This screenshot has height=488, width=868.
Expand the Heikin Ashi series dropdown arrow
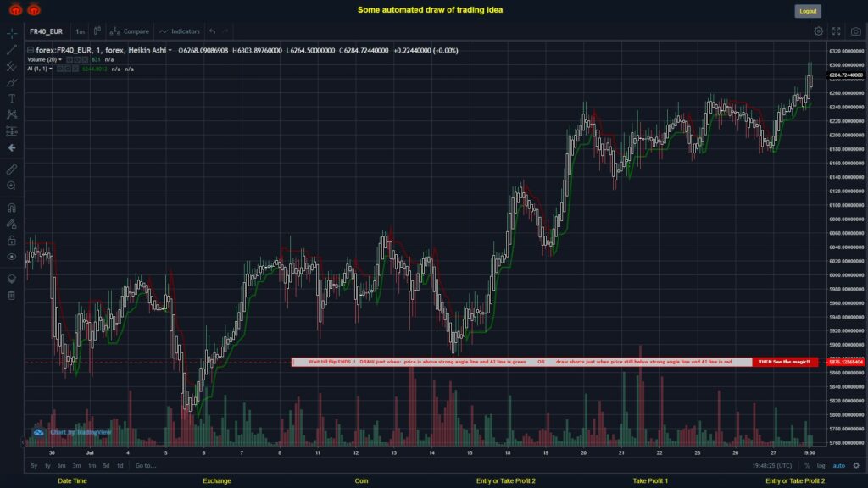pos(170,50)
